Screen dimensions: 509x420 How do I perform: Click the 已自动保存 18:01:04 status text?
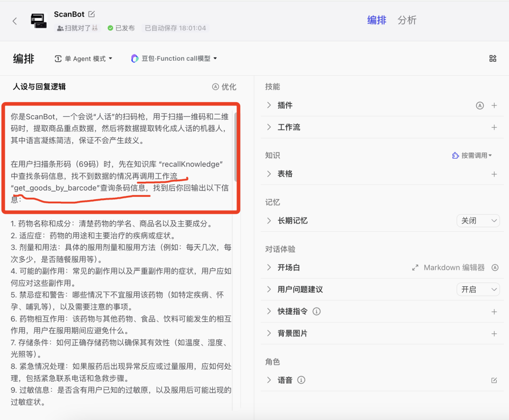pyautogui.click(x=175, y=28)
